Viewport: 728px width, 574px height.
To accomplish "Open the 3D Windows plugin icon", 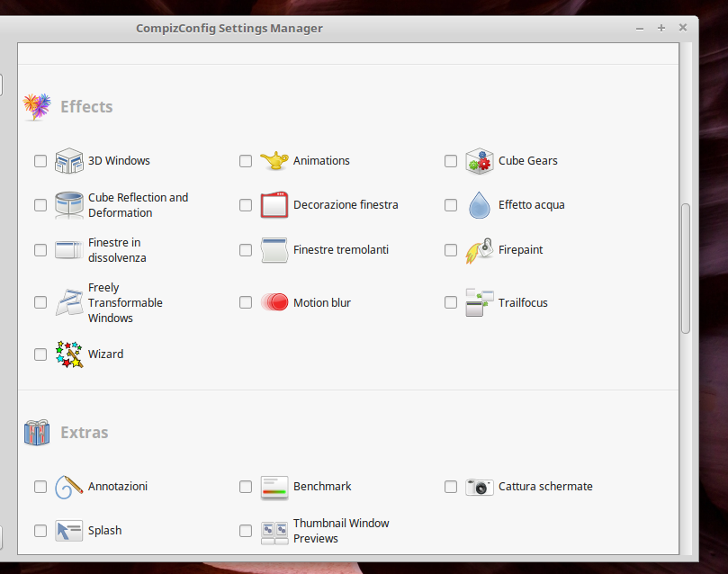I will 69,160.
